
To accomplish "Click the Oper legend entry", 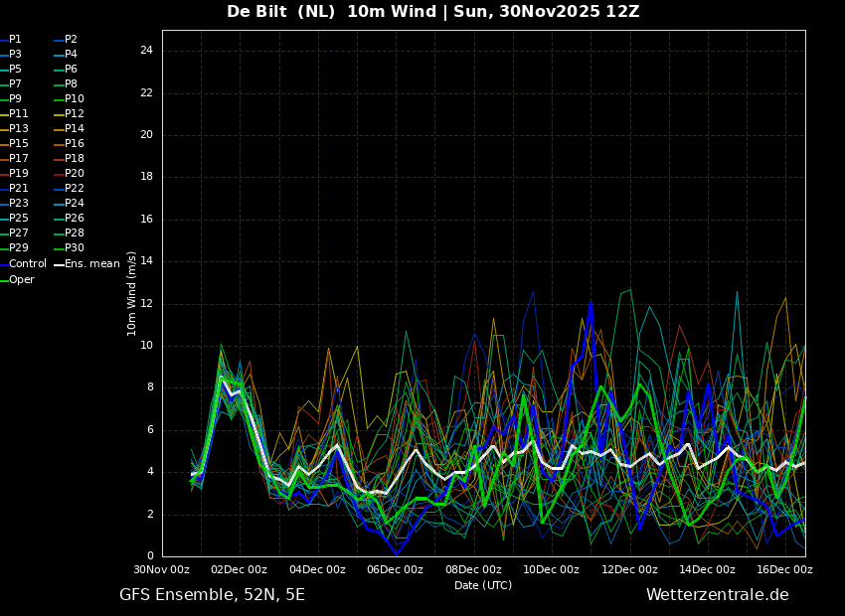I will 22,280.
